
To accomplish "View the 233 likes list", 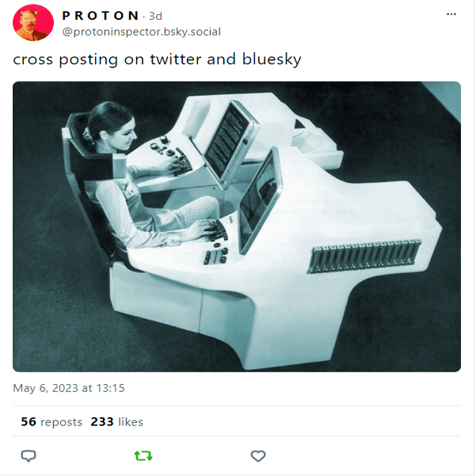I will point(116,422).
